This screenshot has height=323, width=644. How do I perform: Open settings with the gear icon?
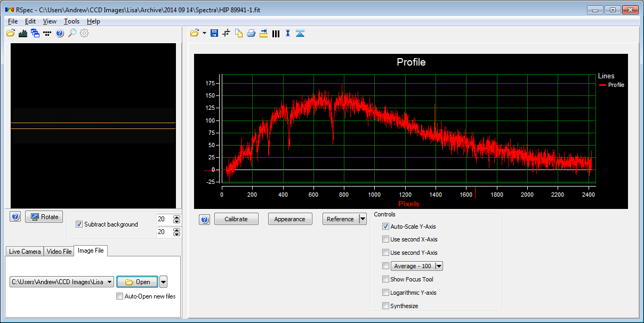(x=84, y=33)
